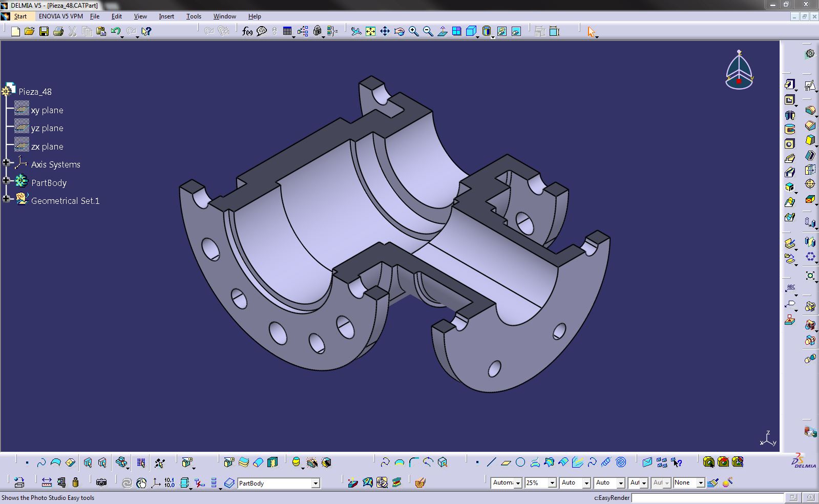This screenshot has height=504, width=819.
Task: Toggle the Multi-View quad window icon
Action: coord(457,31)
